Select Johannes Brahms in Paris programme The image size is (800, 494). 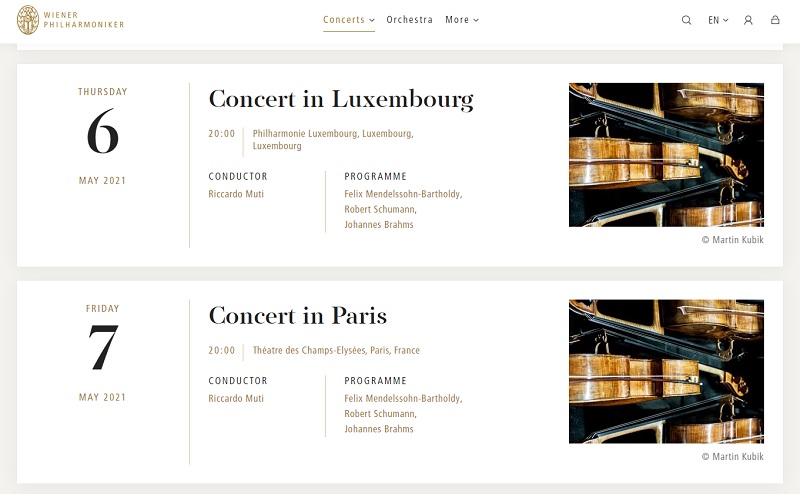[x=379, y=429]
